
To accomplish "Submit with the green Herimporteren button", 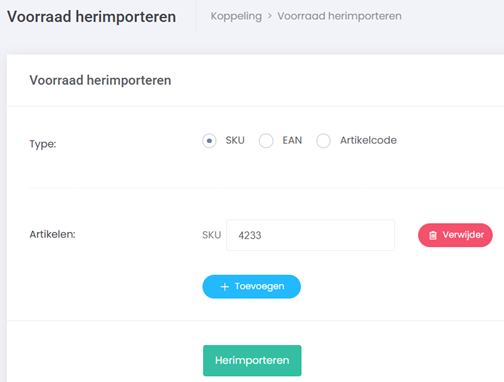I will pyautogui.click(x=252, y=360).
